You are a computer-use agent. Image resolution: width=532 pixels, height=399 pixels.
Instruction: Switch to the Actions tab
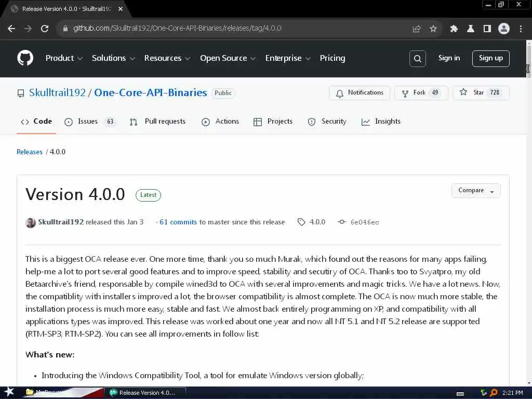[220, 122]
